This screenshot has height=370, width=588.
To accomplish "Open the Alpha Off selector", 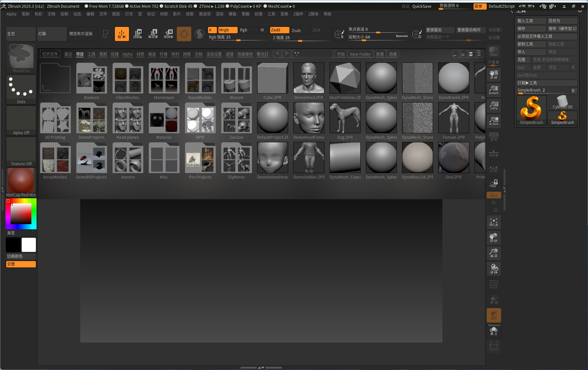I will pyautogui.click(x=21, y=120).
